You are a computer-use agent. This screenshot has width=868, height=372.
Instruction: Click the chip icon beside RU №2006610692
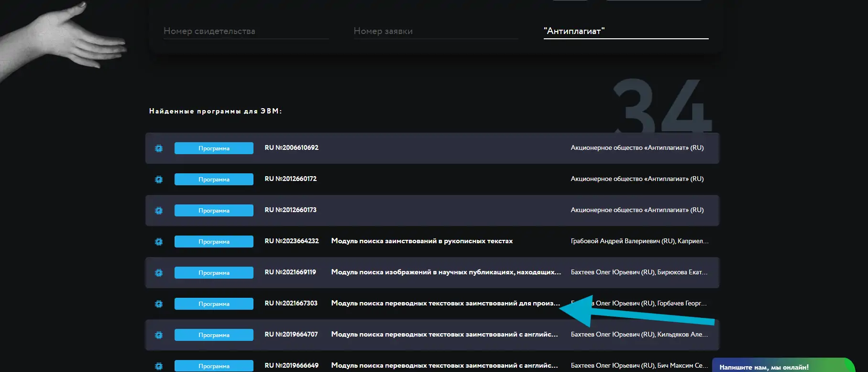point(159,148)
